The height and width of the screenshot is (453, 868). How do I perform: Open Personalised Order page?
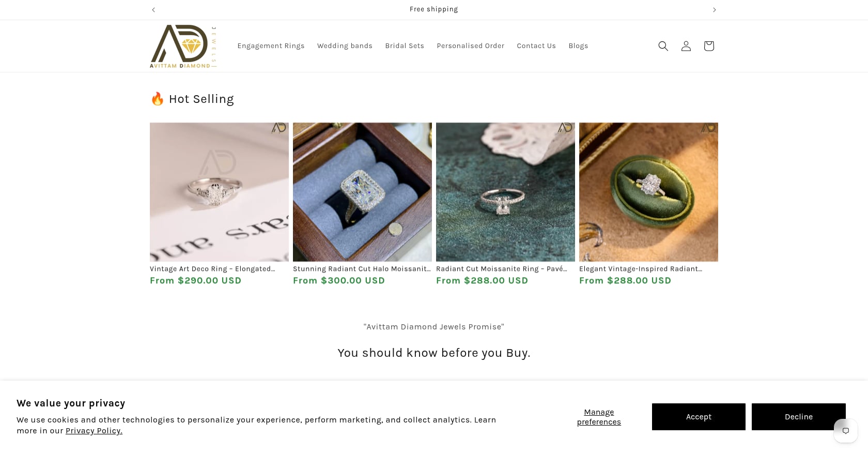(x=470, y=46)
